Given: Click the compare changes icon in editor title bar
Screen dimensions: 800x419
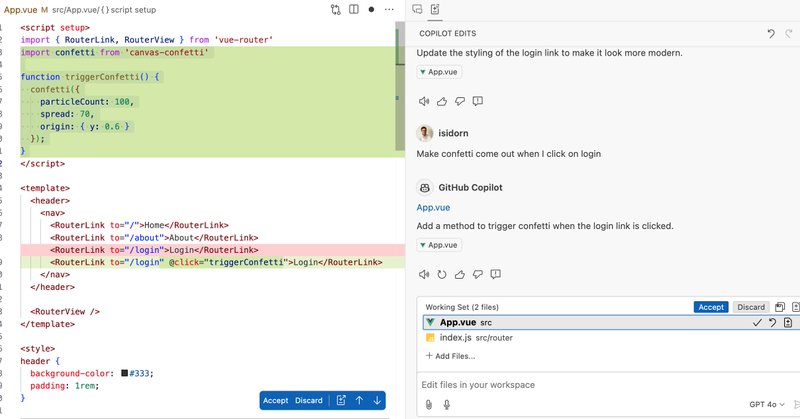Looking at the screenshot, I should pyautogui.click(x=335, y=10).
